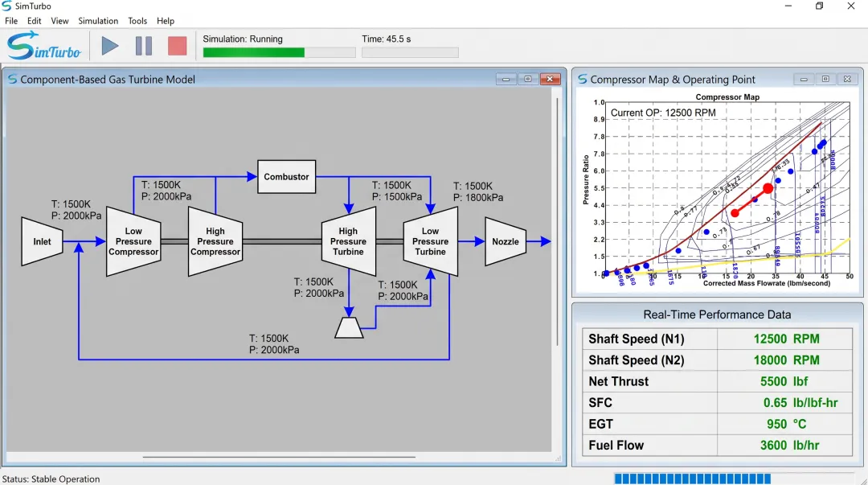
Task: Open the Edit menu
Action: point(35,21)
